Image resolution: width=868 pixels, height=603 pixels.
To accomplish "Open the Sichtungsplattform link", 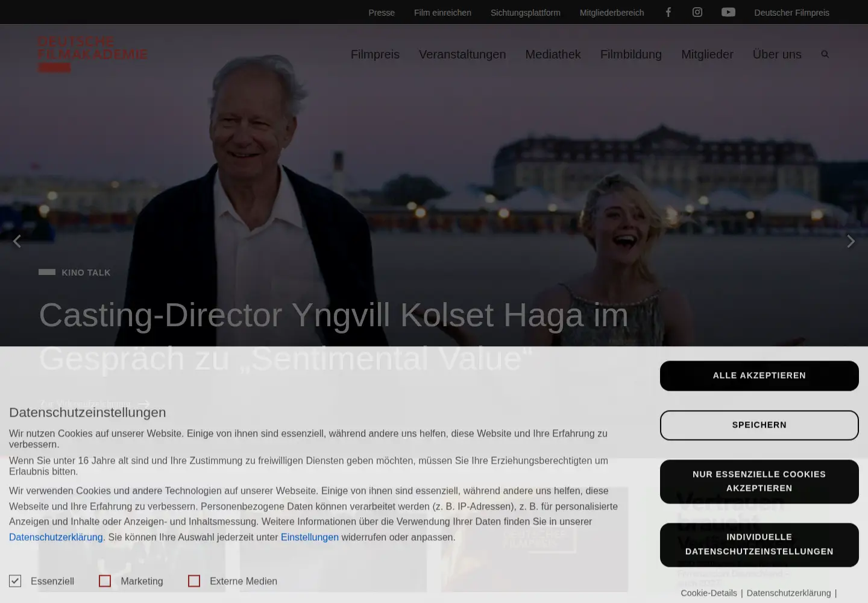I will tap(526, 13).
